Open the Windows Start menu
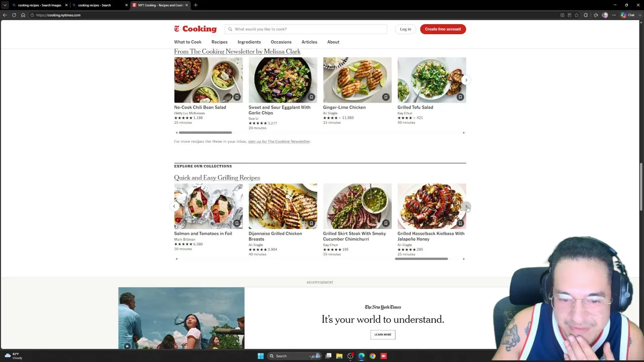Image resolution: width=644 pixels, height=362 pixels. [x=260, y=356]
